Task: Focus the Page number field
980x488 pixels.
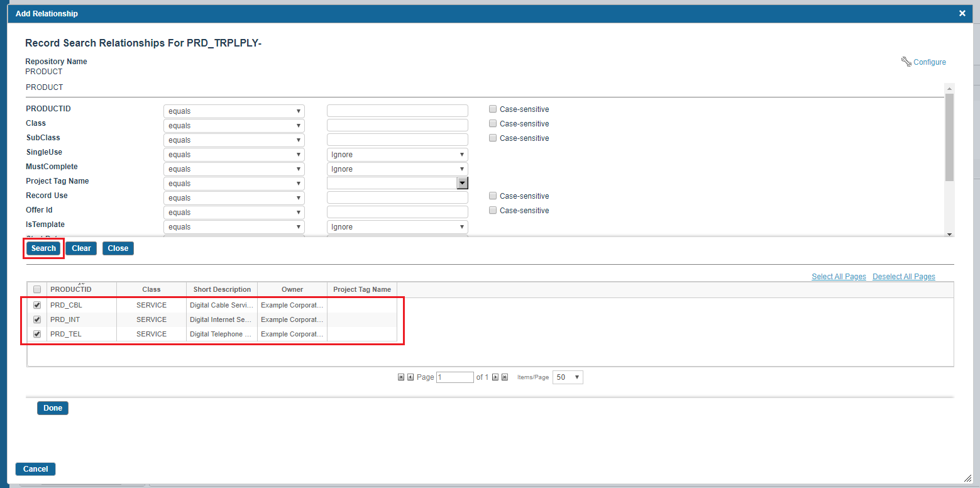Action: click(x=454, y=377)
